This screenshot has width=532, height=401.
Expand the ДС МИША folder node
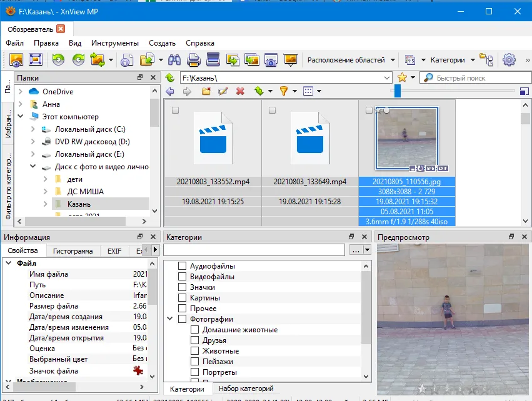click(46, 192)
